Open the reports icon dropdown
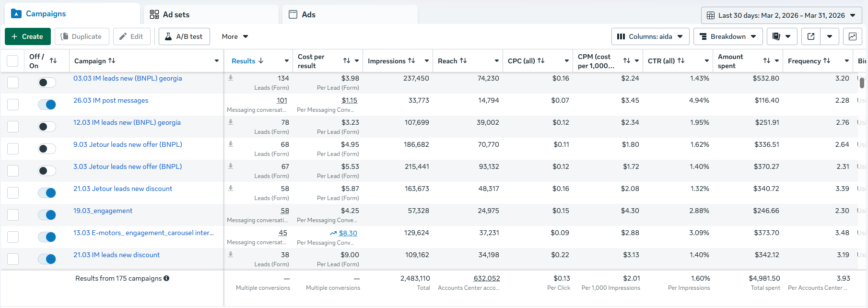The image size is (868, 308). (782, 36)
